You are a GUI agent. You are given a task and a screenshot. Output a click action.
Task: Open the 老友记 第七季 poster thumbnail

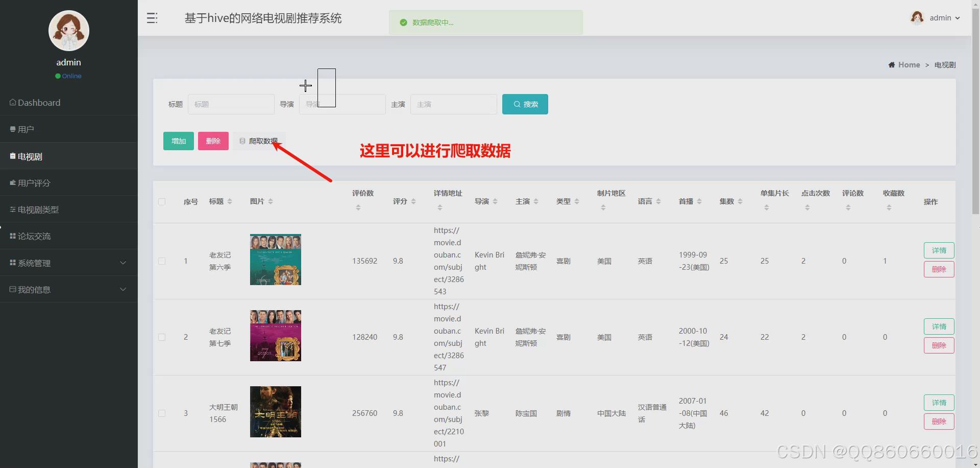(276, 336)
